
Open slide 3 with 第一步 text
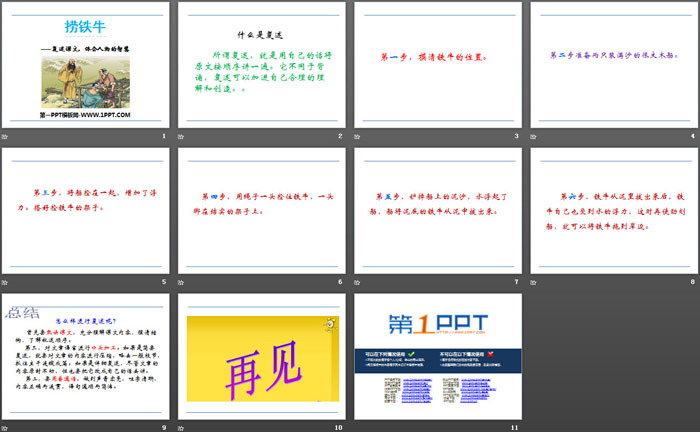coord(438,65)
